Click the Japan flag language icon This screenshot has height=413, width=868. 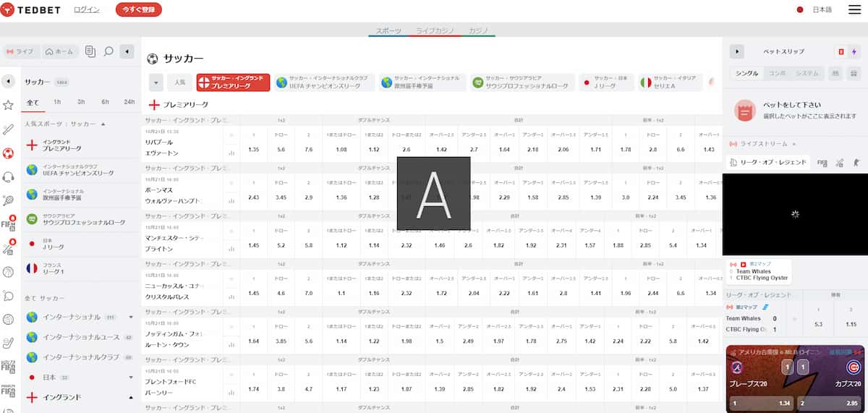(x=800, y=10)
